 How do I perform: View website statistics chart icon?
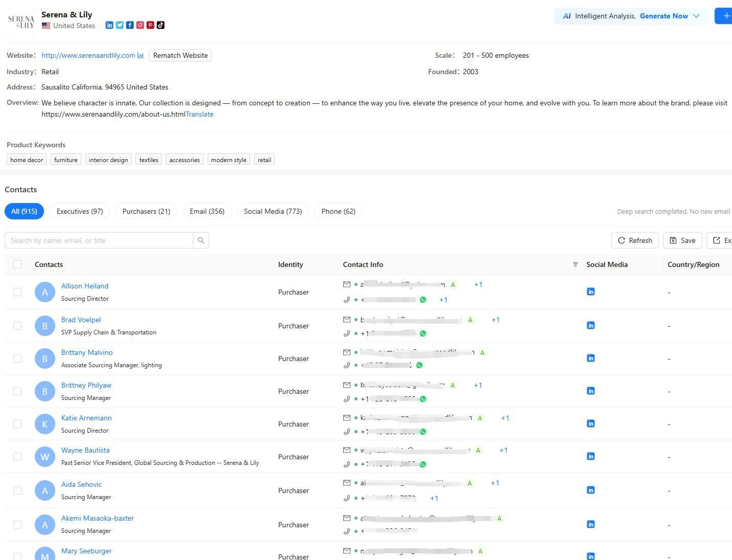141,55
